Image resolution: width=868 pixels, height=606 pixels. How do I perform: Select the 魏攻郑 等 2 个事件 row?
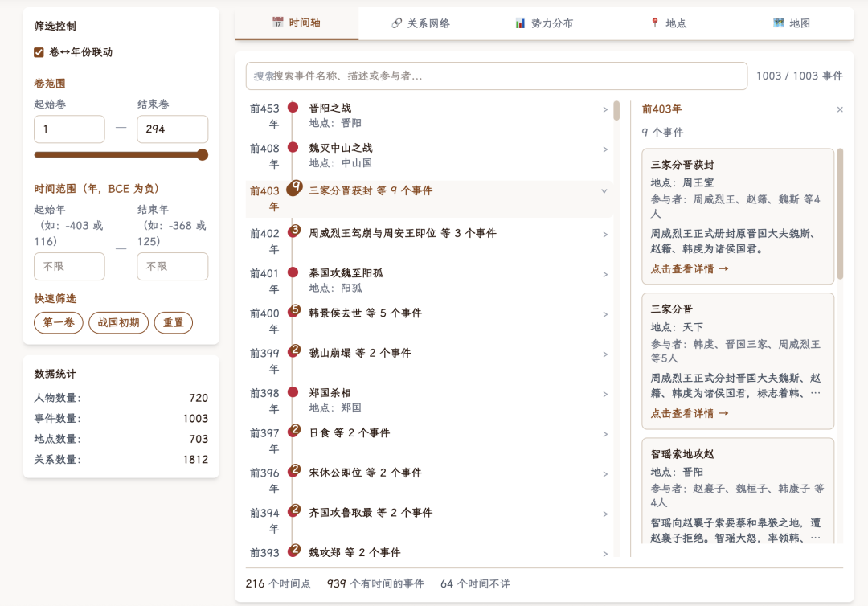tap(429, 552)
